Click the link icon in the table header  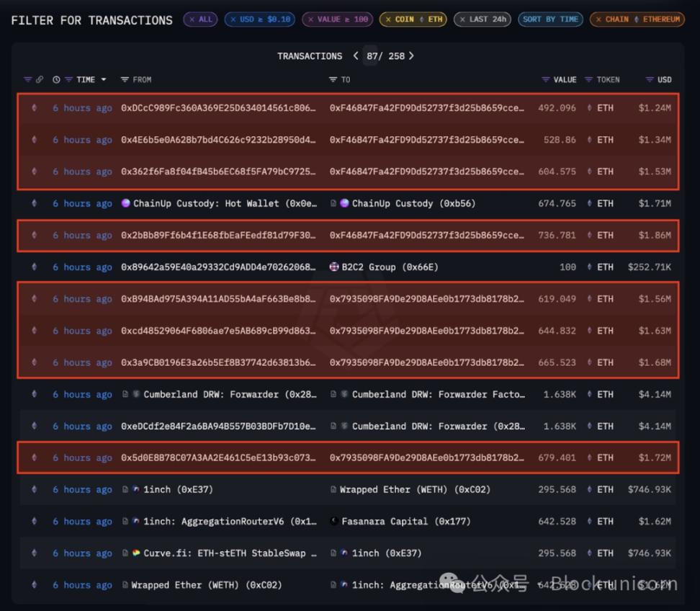[x=40, y=79]
